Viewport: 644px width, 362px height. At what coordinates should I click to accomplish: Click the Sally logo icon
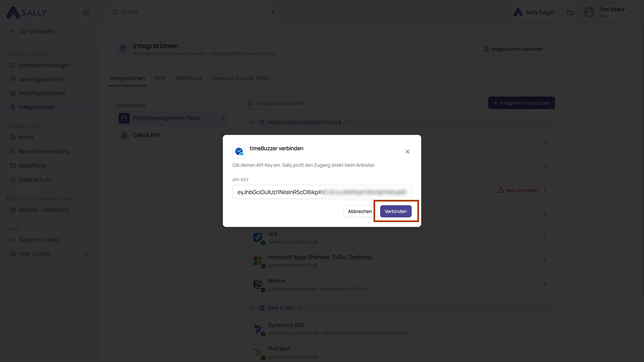[13, 12]
